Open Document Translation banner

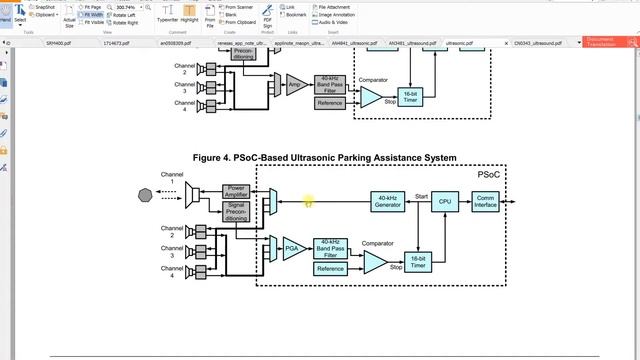point(610,42)
